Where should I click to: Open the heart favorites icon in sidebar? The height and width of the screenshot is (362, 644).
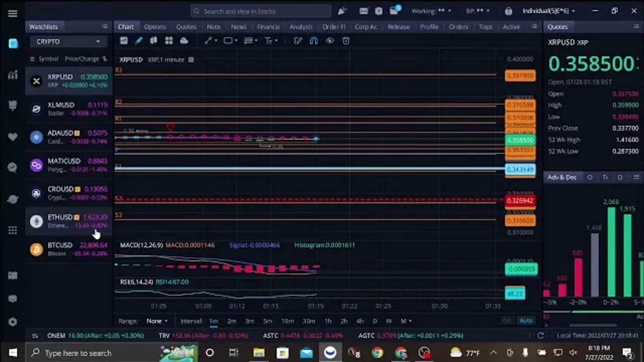coord(13,137)
